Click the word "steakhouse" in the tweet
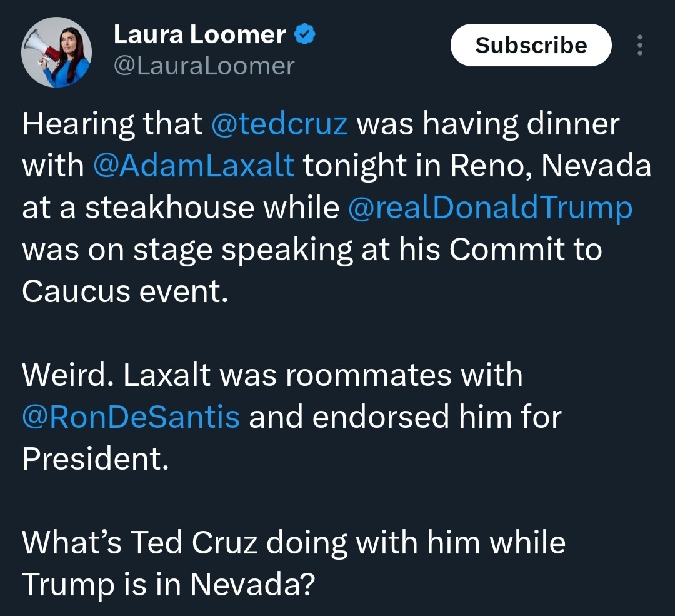Viewport: 675px width, 616px height. [x=169, y=208]
